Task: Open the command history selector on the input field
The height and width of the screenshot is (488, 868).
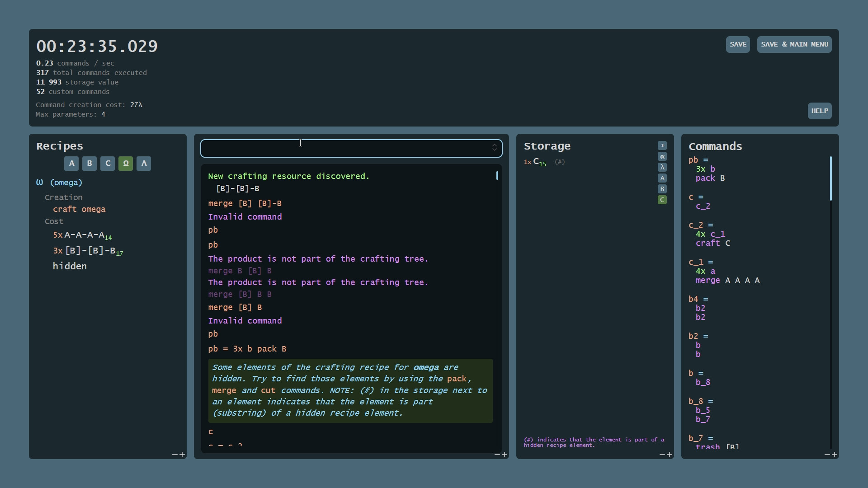Action: (x=495, y=148)
